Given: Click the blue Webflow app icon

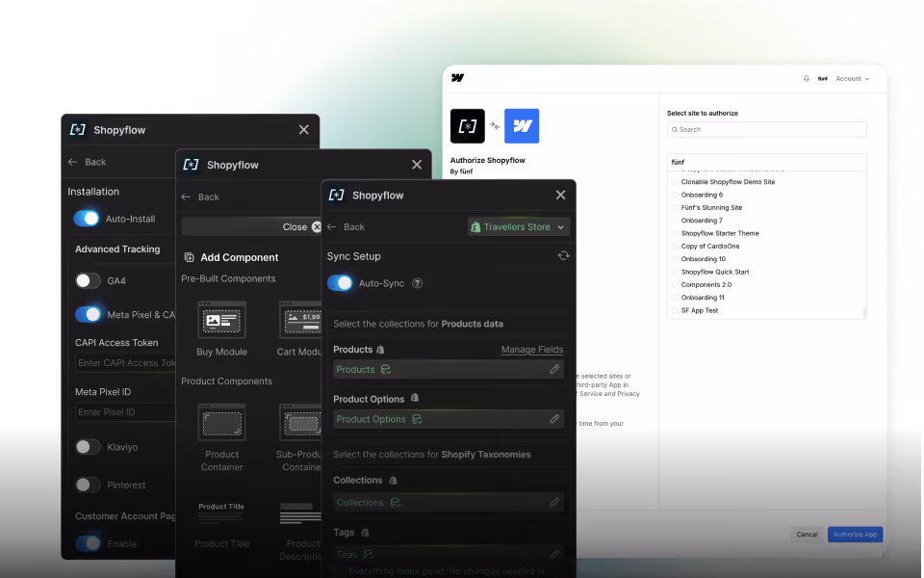Looking at the screenshot, I should point(522,125).
